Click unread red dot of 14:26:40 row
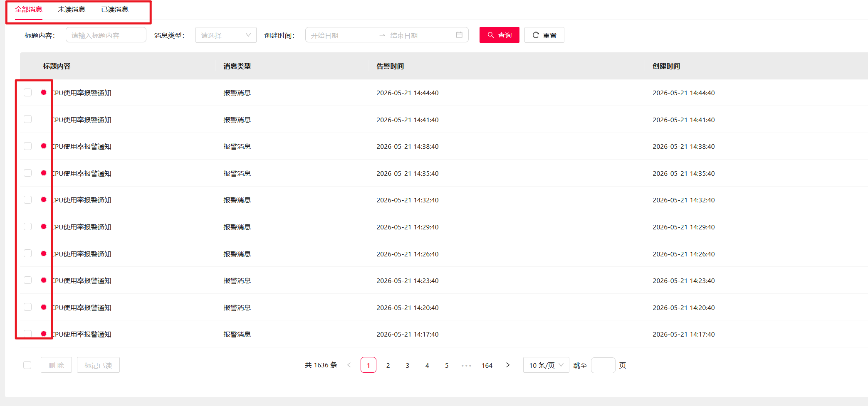The image size is (868, 406). click(44, 253)
